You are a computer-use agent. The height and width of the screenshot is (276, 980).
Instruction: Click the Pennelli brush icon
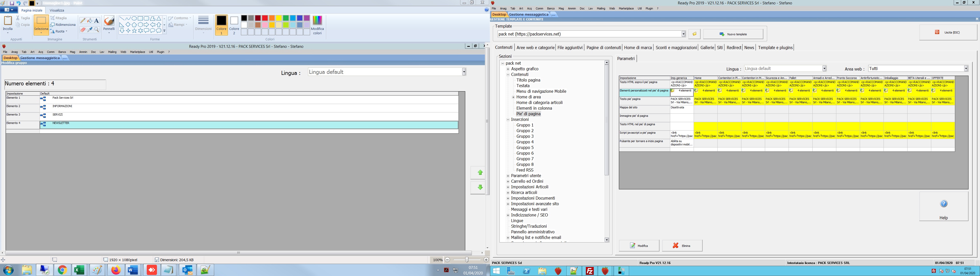click(109, 21)
